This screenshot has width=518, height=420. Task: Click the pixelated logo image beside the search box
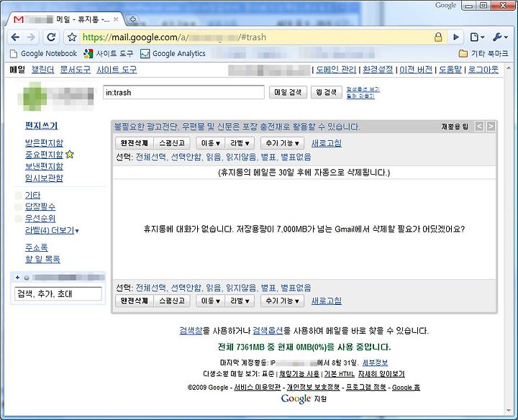tap(55, 96)
